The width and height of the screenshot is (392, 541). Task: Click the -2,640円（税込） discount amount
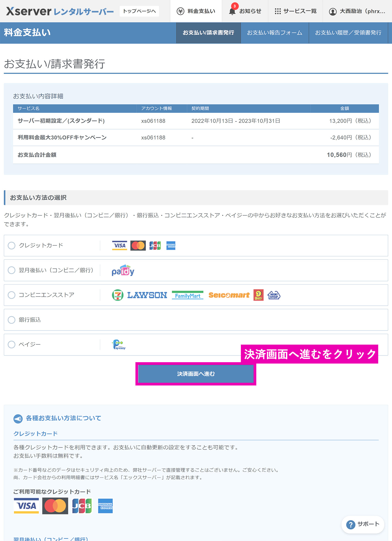point(350,138)
